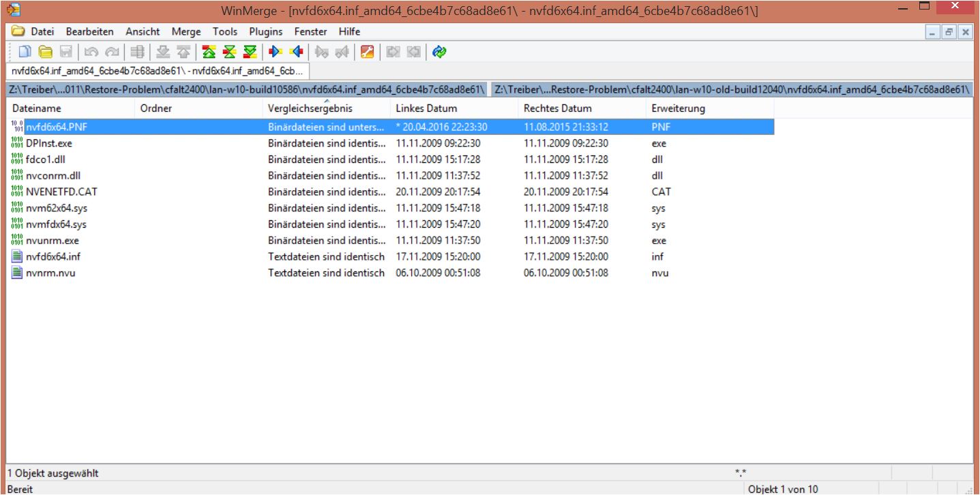Viewport: 980px width, 495px height.
Task: Click the text file icon of nvnrm.nvu
Action: point(17,273)
